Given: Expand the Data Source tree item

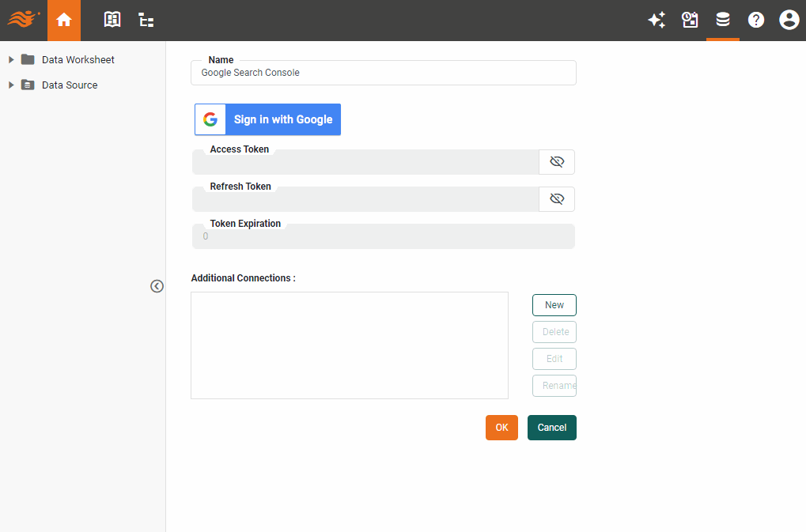Looking at the screenshot, I should click(9, 85).
